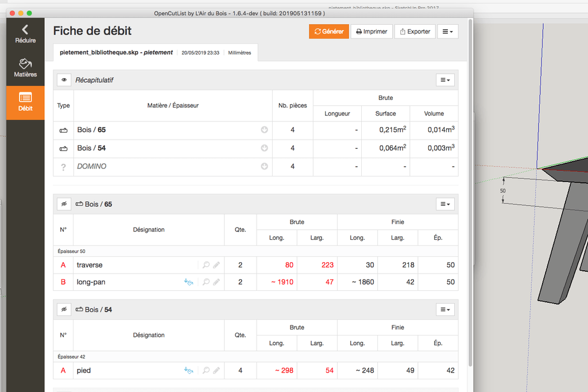Click the DOMINO entry in summary table

pyautogui.click(x=92, y=166)
